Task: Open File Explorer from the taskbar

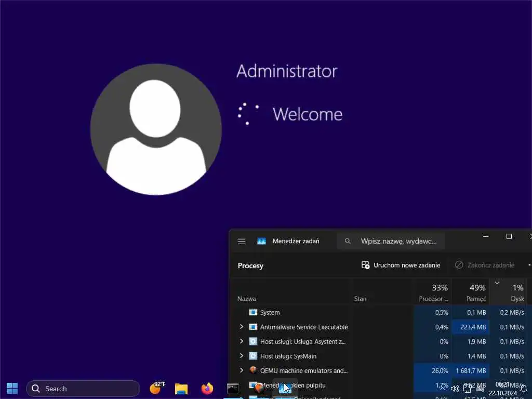Action: 181,389
